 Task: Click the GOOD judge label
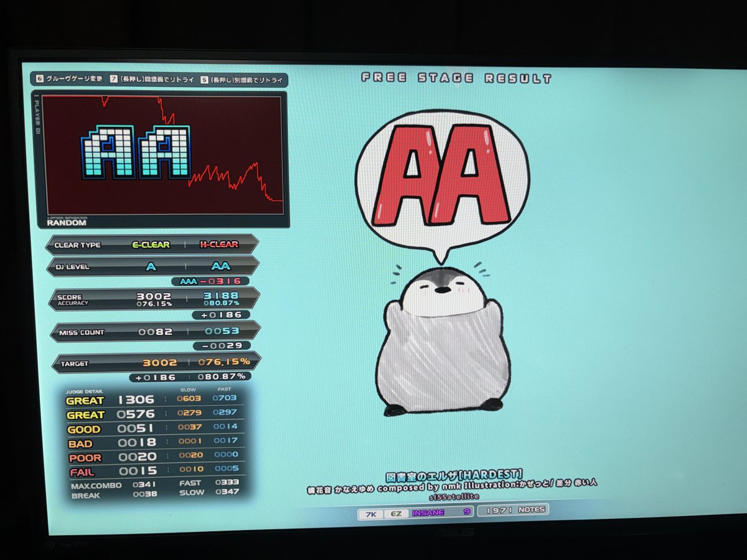pyautogui.click(x=83, y=429)
